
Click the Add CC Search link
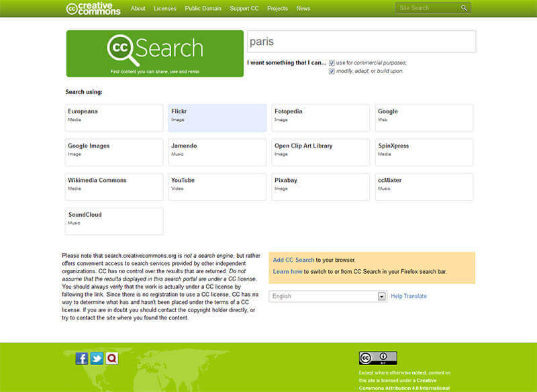tap(293, 260)
